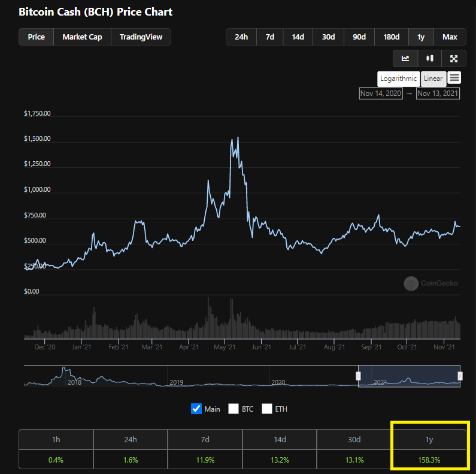Grab right navigator range handle
Screen dimensions: 476x474
460,376
